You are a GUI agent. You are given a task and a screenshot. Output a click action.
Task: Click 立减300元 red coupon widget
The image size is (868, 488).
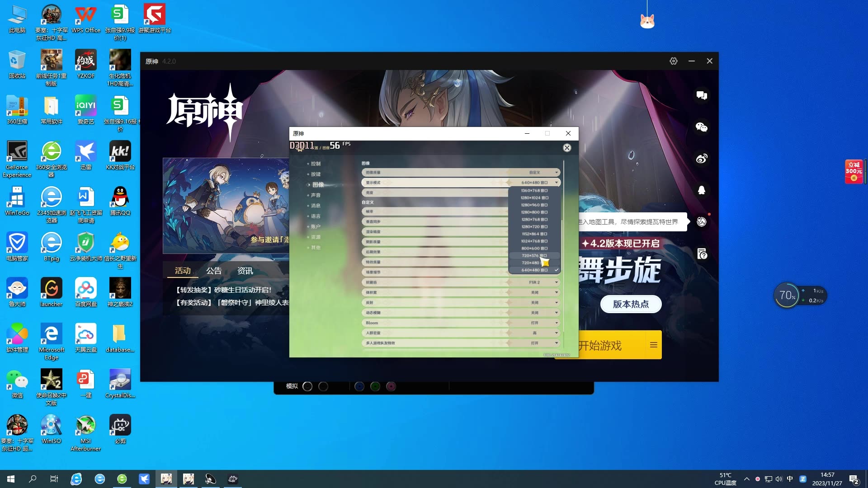[854, 172]
